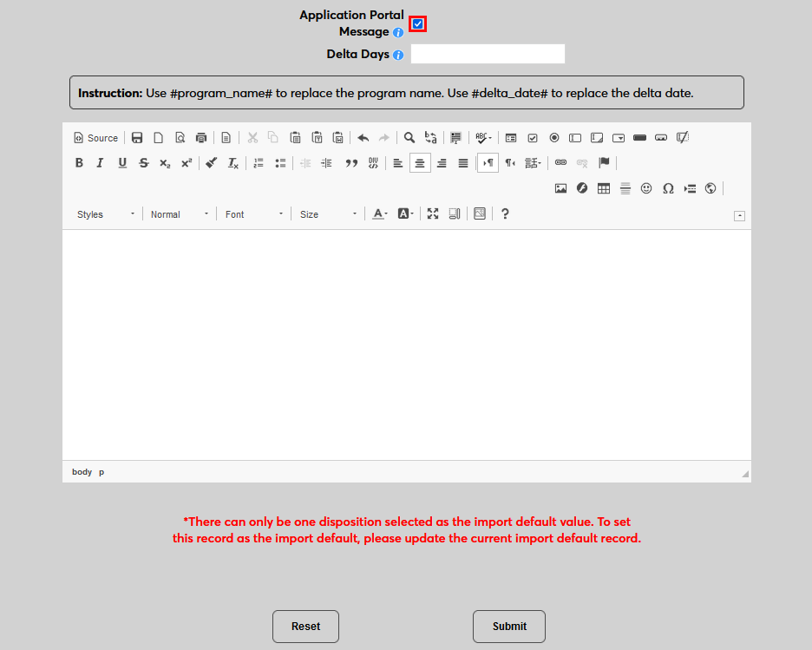This screenshot has width=812, height=650.
Task: Insert an image button
Action: [x=661, y=138]
